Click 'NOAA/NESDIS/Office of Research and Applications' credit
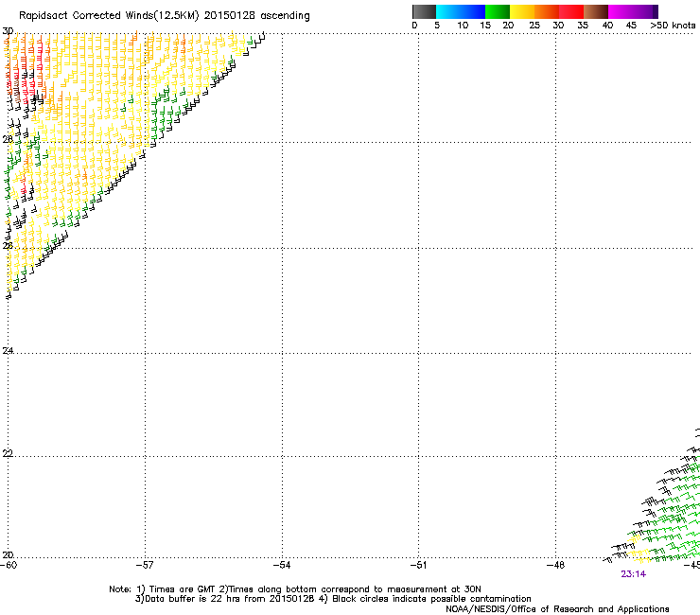Viewport: 700px width, 615px height. tap(557, 609)
